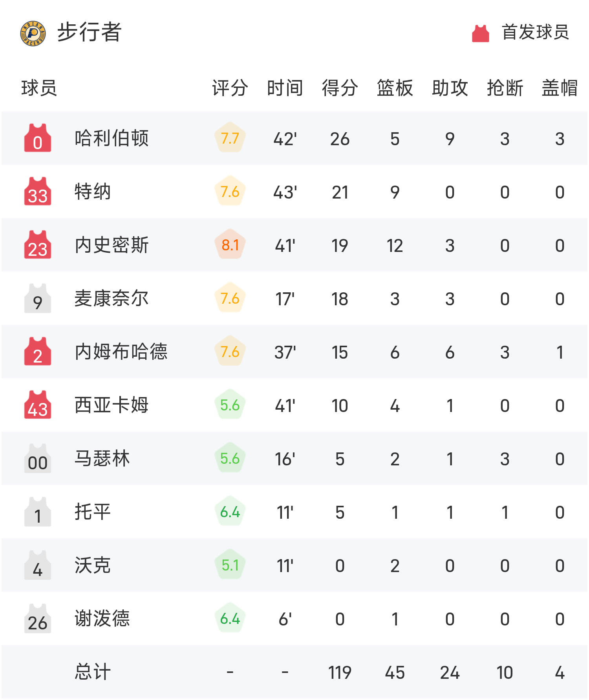Click 内史密斯's 8.1 rating badge

tap(230, 245)
